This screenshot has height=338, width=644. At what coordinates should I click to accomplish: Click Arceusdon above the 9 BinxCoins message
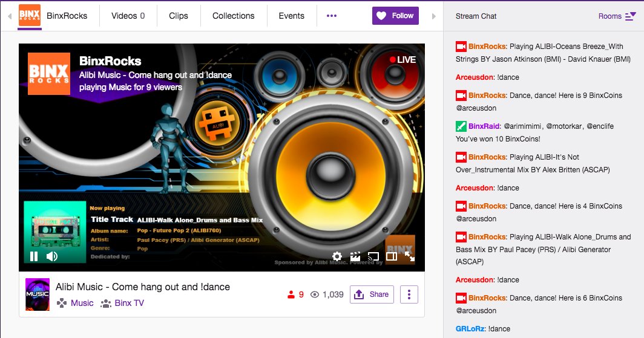475,77
